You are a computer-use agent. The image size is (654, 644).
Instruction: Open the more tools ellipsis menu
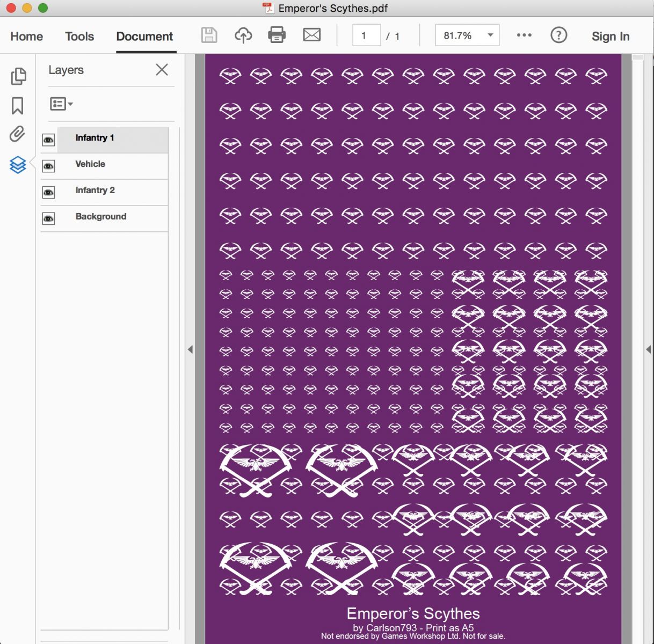click(x=524, y=35)
